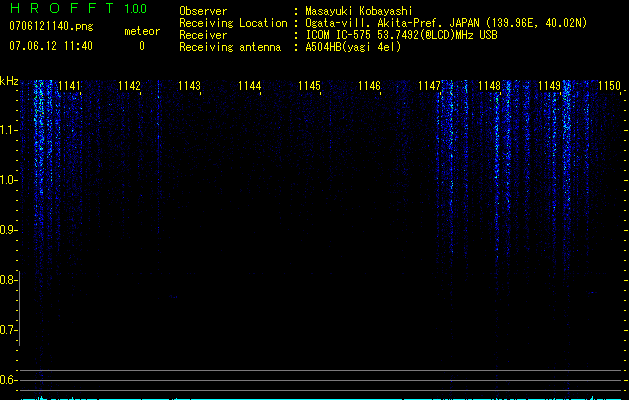
Task: Click the gray vertical bar beside the 0.8 label
Action: tap(19, 308)
